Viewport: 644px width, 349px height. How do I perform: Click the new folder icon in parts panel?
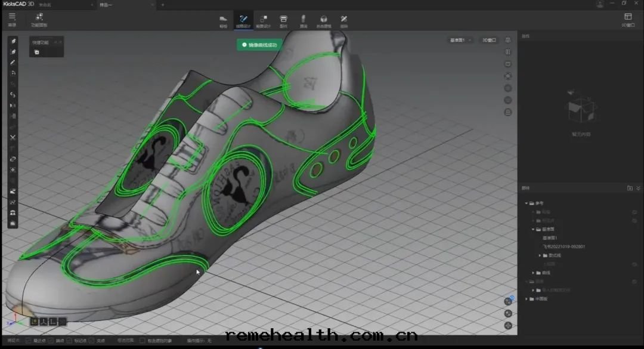630,188
